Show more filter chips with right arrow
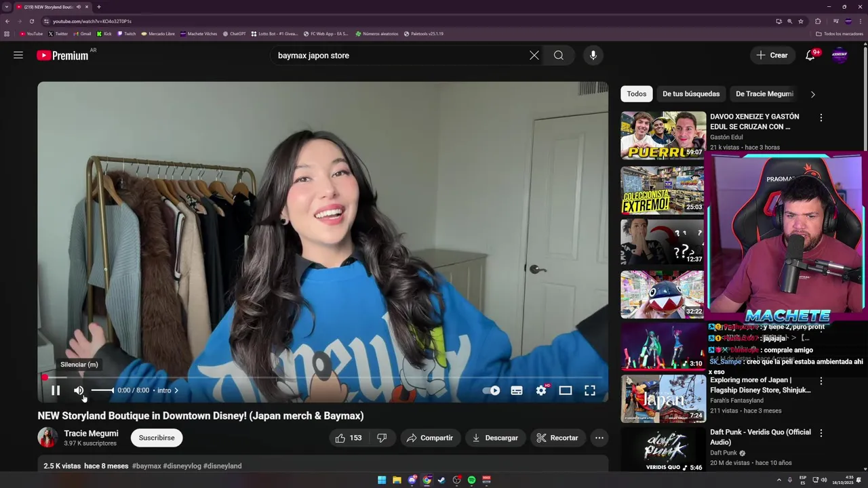Viewport: 868px width, 488px height. point(812,94)
